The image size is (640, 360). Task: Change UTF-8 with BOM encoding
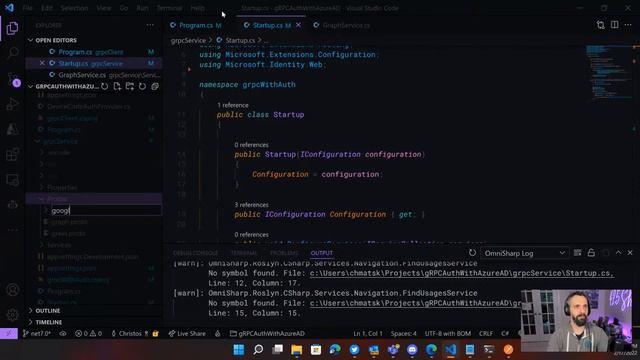click(x=447, y=333)
